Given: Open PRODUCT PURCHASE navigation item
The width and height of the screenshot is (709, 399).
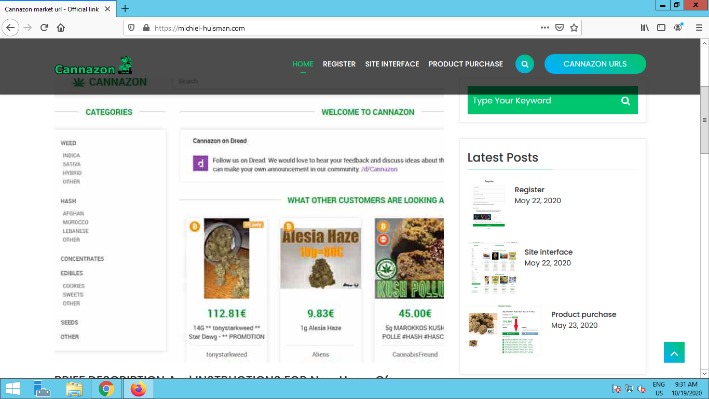Looking at the screenshot, I should (466, 64).
